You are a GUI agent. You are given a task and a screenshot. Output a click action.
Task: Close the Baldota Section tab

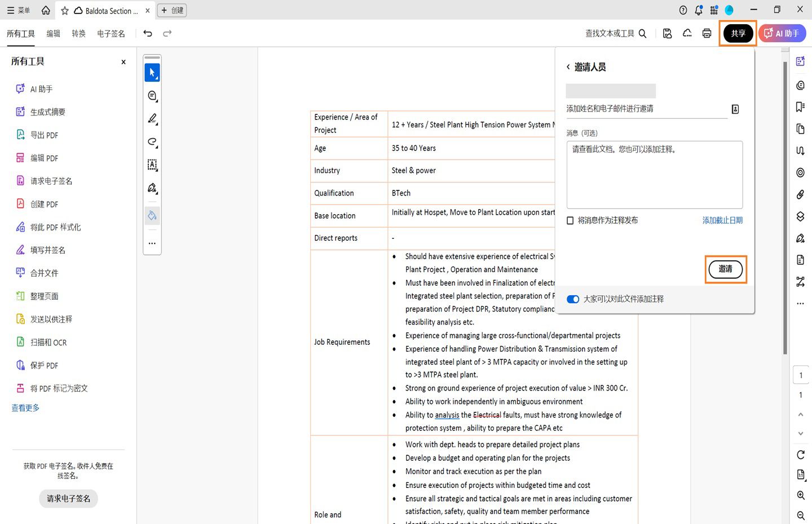coord(148,11)
